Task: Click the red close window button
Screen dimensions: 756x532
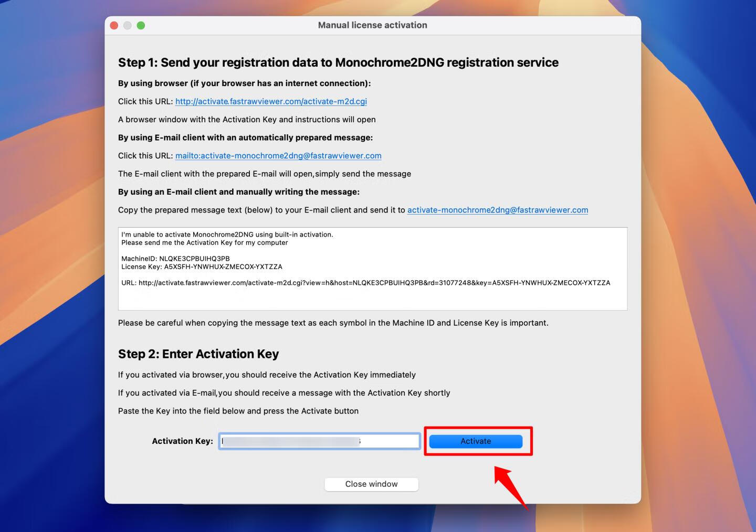Action: coord(114,25)
